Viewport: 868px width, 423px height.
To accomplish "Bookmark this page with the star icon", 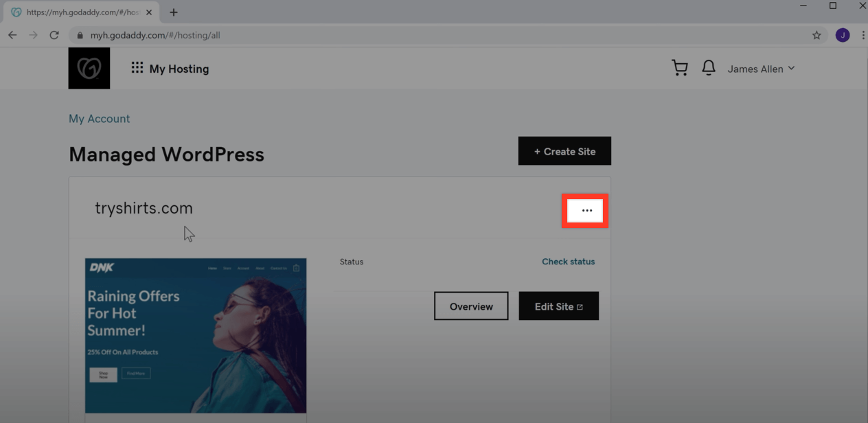I will pyautogui.click(x=816, y=35).
